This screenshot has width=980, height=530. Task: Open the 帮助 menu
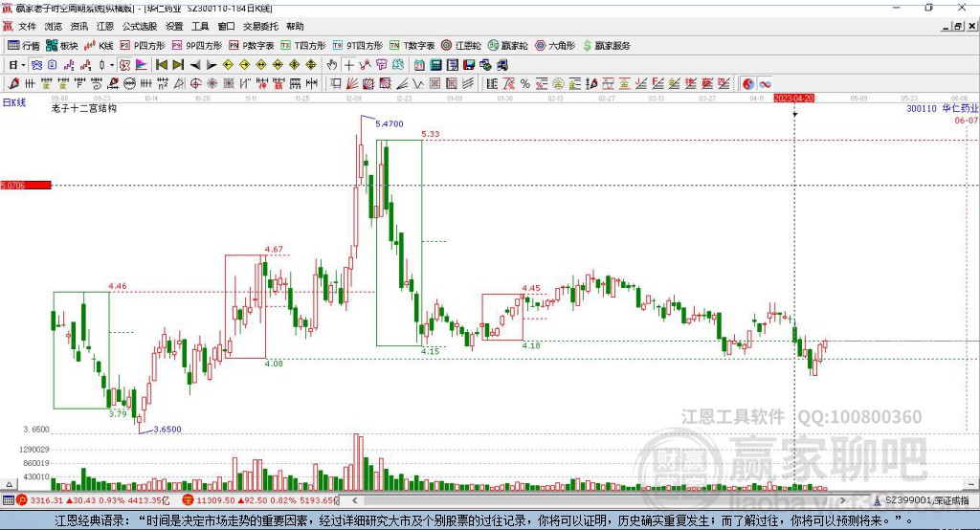point(295,26)
